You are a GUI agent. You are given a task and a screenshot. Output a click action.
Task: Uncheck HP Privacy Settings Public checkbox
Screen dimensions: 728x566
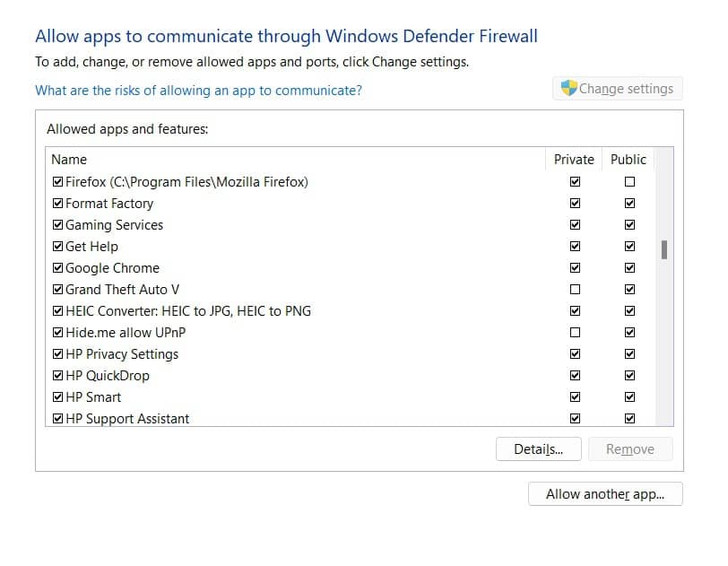click(x=629, y=353)
